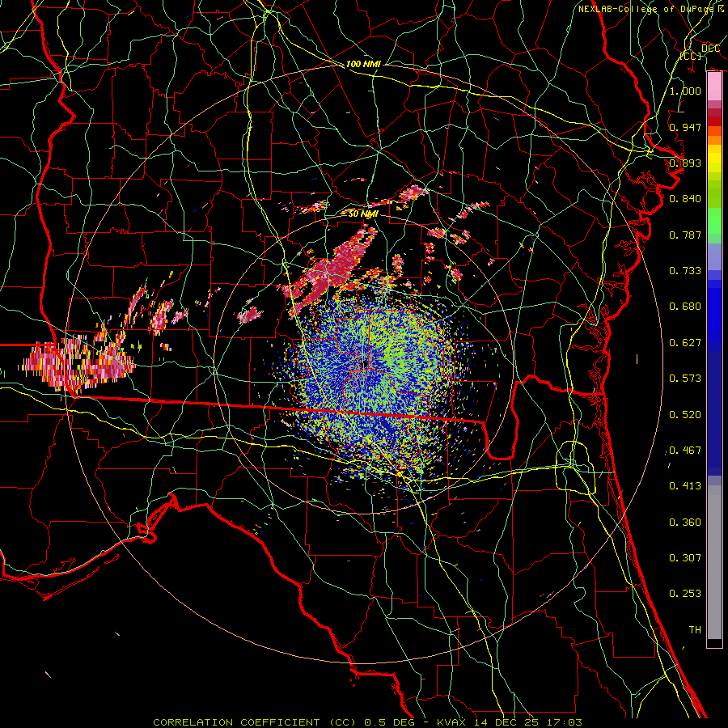Pick the lavender color bar segment near 0.733
Screen dimensions: 728x728
point(714,257)
